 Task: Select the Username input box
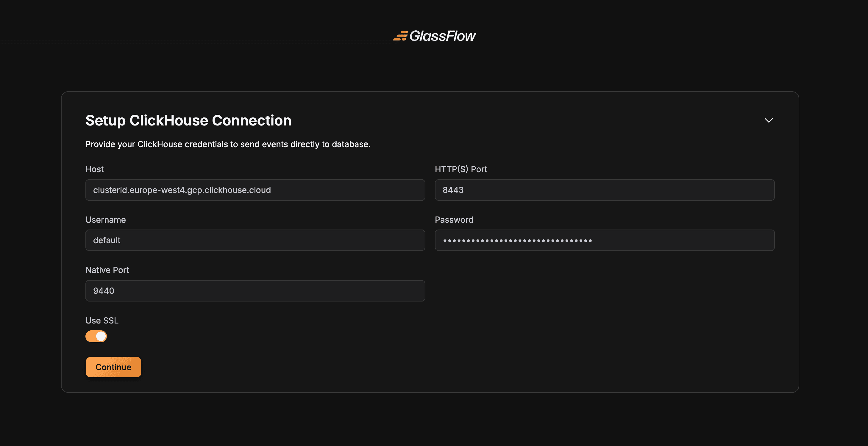point(255,240)
